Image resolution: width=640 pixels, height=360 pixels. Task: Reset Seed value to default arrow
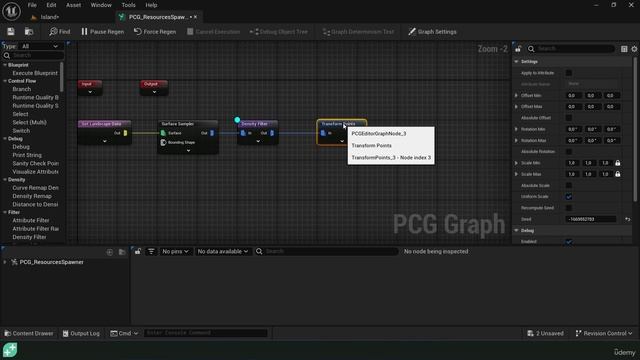click(x=628, y=219)
